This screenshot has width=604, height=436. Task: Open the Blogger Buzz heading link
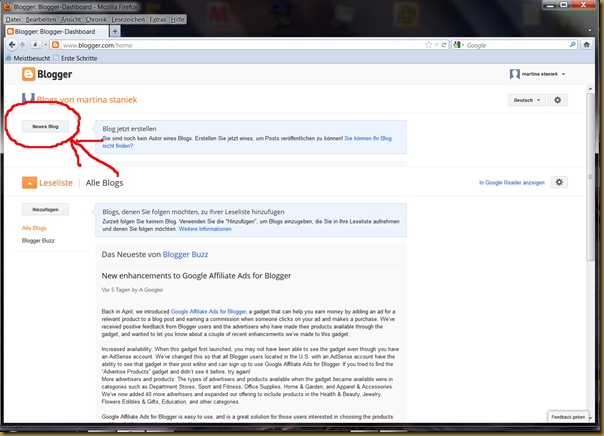[185, 254]
